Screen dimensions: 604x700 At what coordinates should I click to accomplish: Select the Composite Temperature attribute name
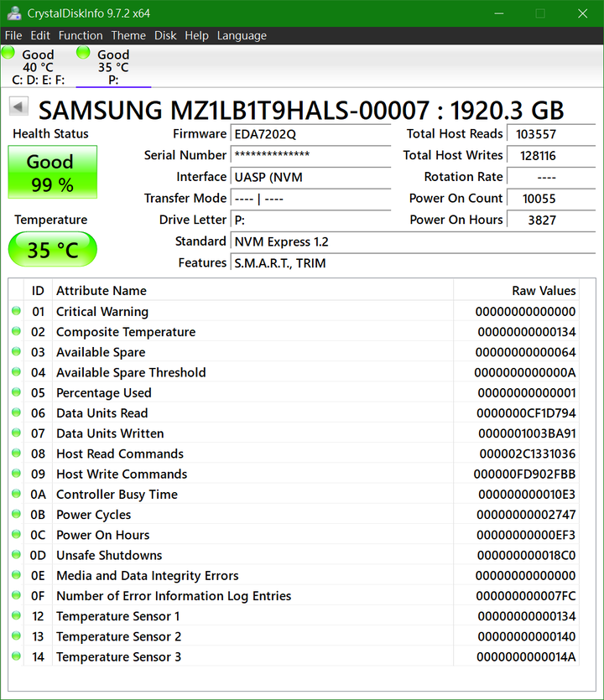(x=126, y=332)
